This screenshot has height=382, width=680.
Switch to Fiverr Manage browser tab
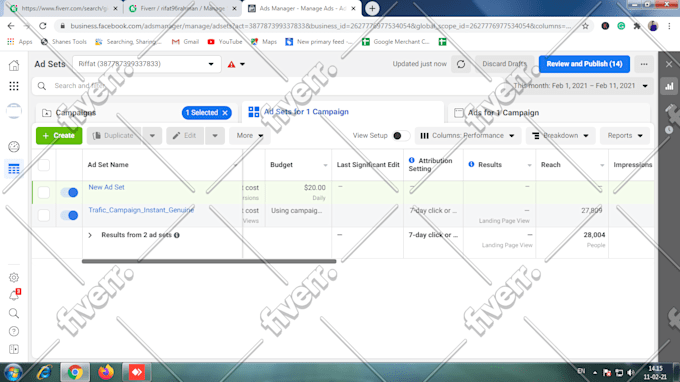pos(184,8)
